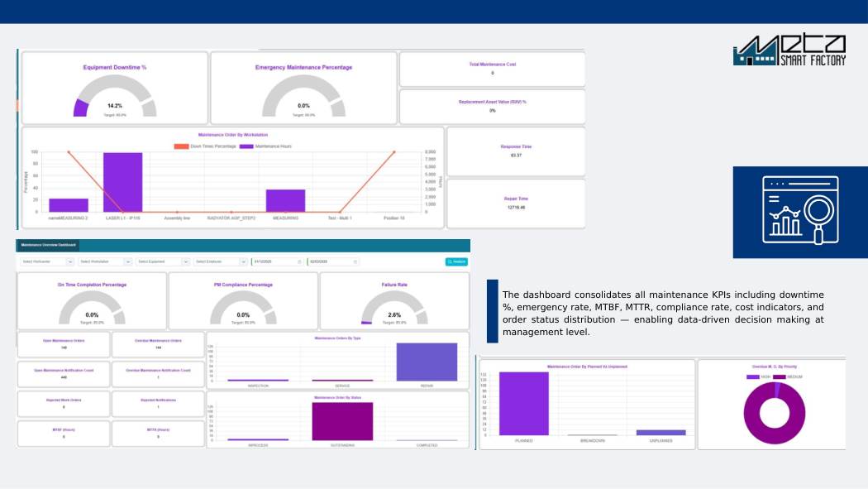Click the end date input field
Viewport: 868px width, 489px height.
pyautogui.click(x=333, y=261)
